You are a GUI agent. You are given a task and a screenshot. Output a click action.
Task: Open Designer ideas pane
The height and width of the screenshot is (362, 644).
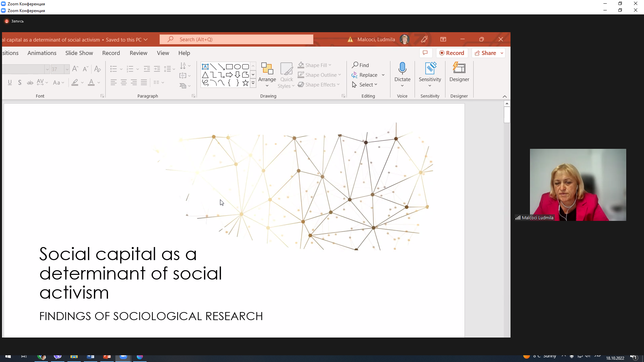click(x=459, y=72)
